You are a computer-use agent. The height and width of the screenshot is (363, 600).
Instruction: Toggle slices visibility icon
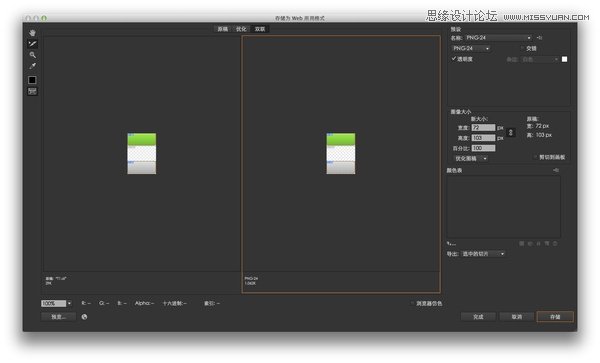tap(33, 91)
